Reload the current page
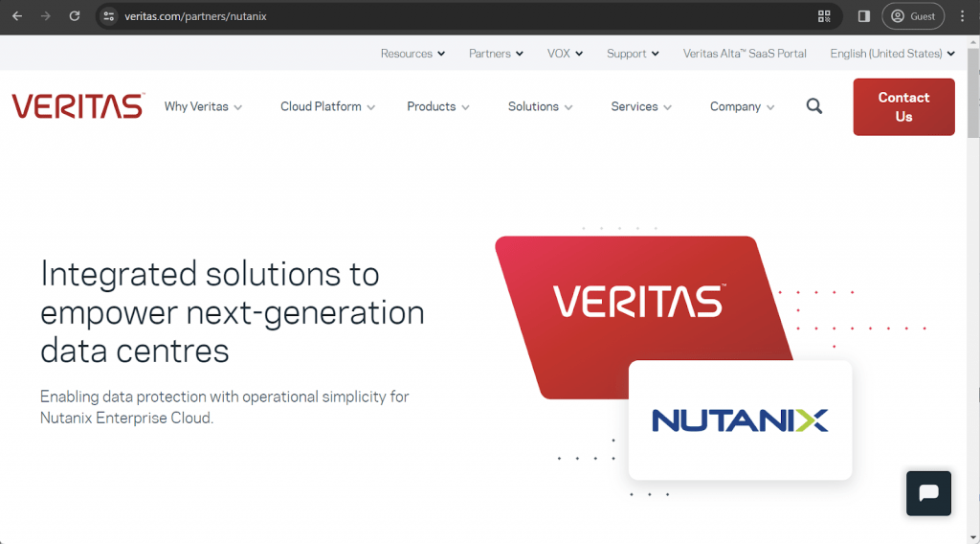Screen dimensions: 980x544 [x=75, y=16]
